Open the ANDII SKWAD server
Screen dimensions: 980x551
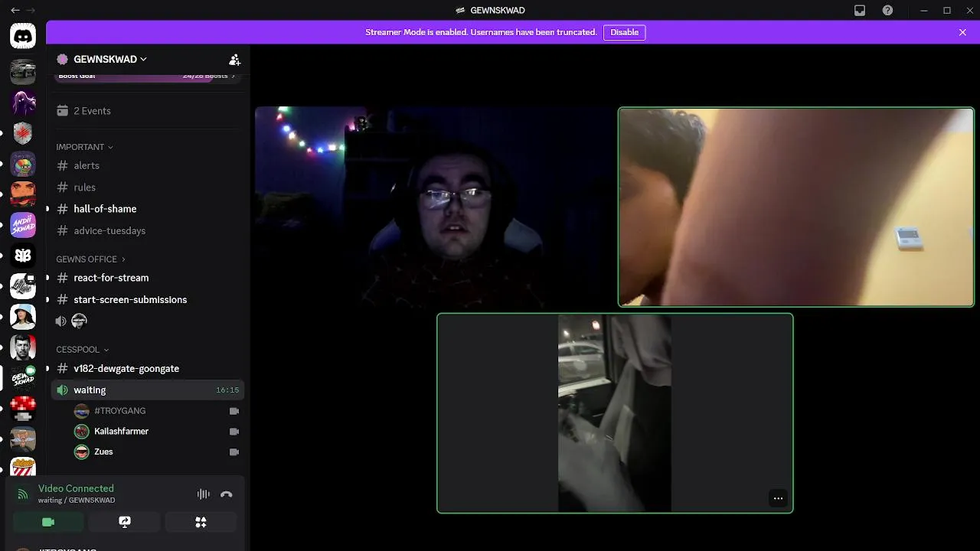[x=23, y=225]
